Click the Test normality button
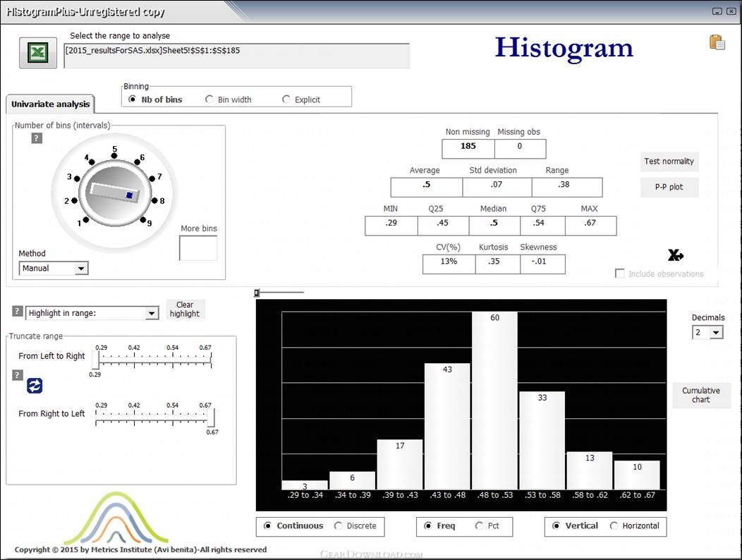Screen dimensions: 742x560 pos(669,162)
